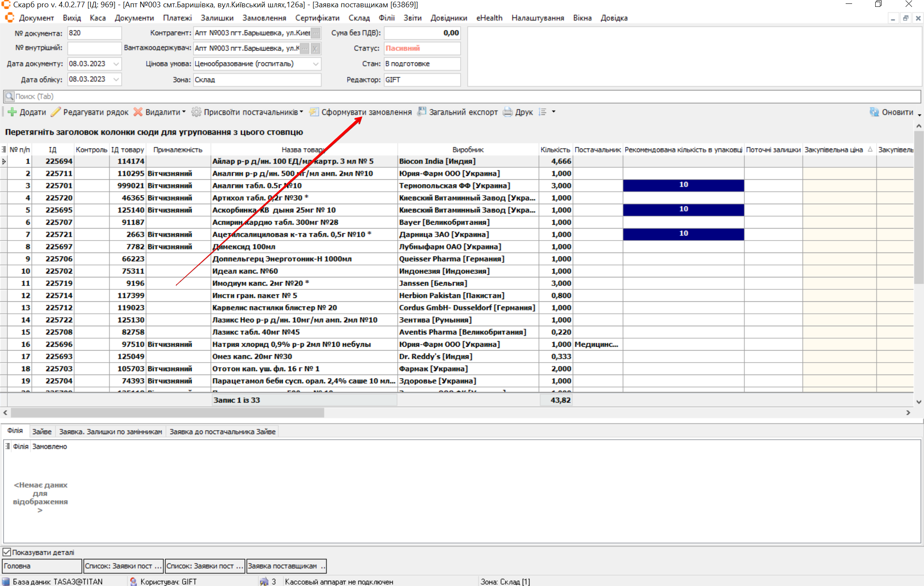Click the Контрагент ellipsis browse button
The width and height of the screenshot is (924, 586).
315,33
